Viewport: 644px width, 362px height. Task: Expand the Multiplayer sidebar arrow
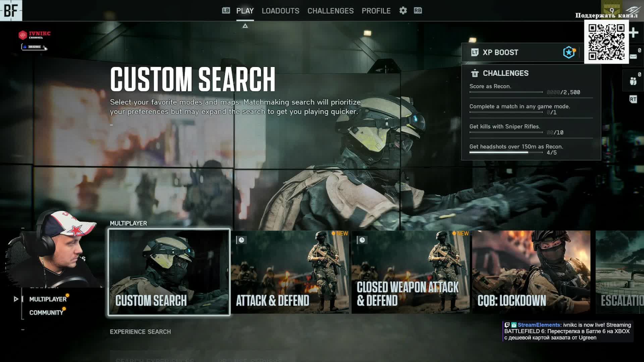pos(16,299)
